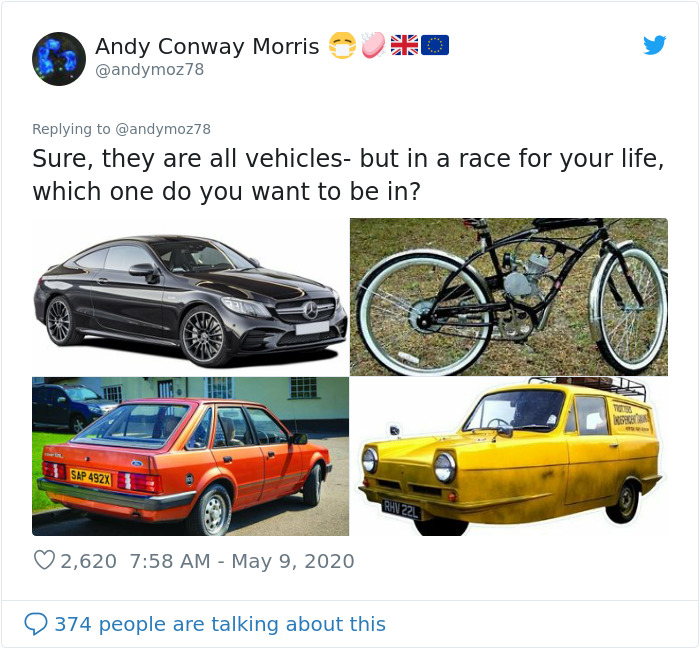Image resolution: width=700 pixels, height=649 pixels.
Task: Click the Replying to label text
Action: [71, 129]
